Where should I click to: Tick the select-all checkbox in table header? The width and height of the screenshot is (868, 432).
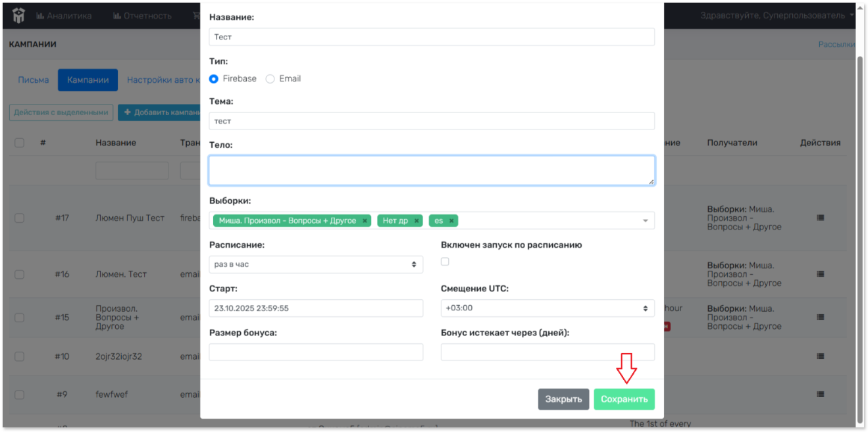click(x=19, y=143)
